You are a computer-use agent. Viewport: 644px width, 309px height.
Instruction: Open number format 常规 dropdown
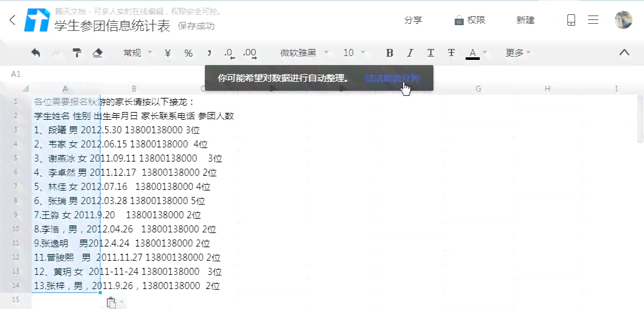tap(138, 53)
